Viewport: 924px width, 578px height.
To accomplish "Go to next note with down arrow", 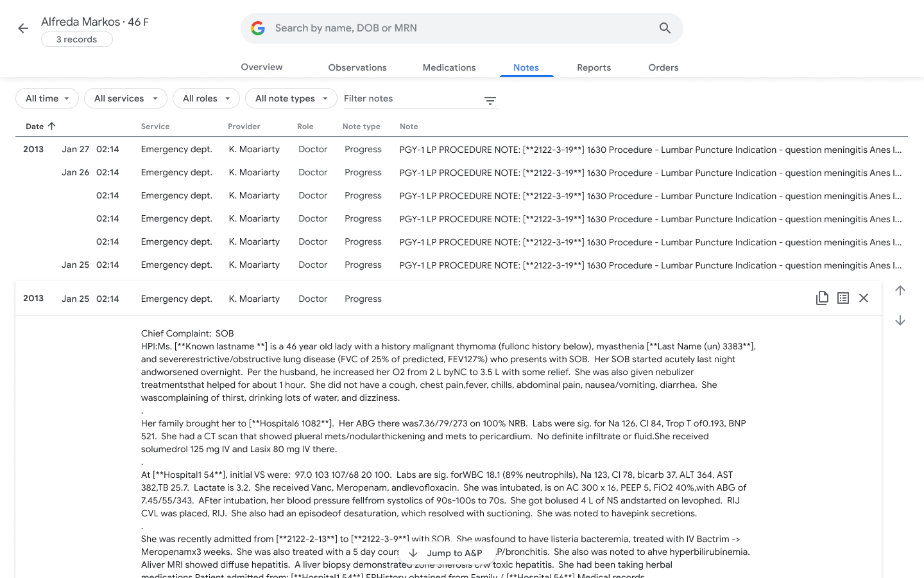I will (x=900, y=320).
